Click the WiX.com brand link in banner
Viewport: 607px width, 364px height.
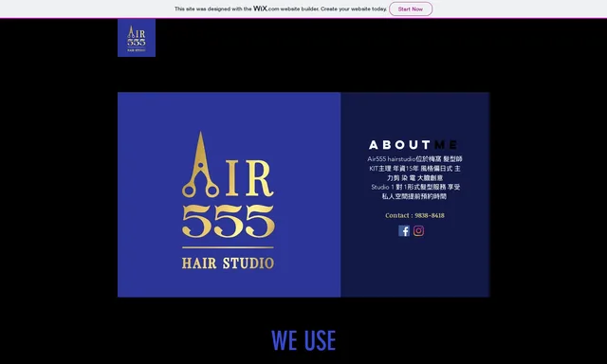pyautogui.click(x=266, y=9)
